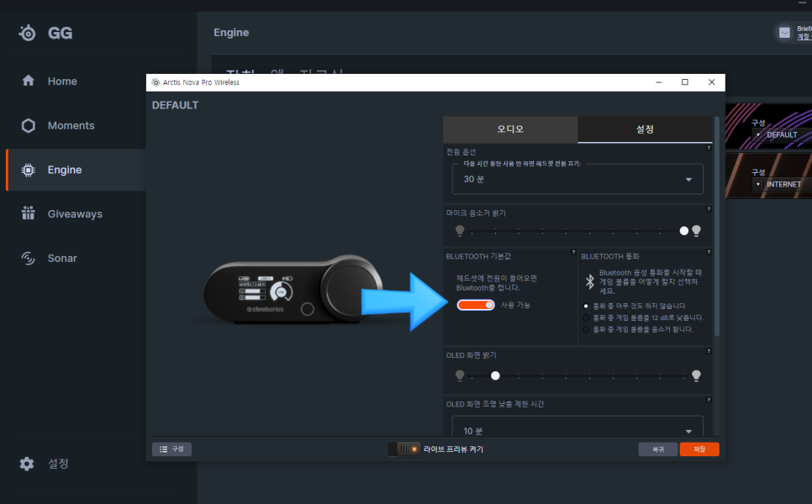Image resolution: width=812 pixels, height=504 pixels.
Task: Switch to the 설정 tab in the device window
Action: pyautogui.click(x=645, y=129)
